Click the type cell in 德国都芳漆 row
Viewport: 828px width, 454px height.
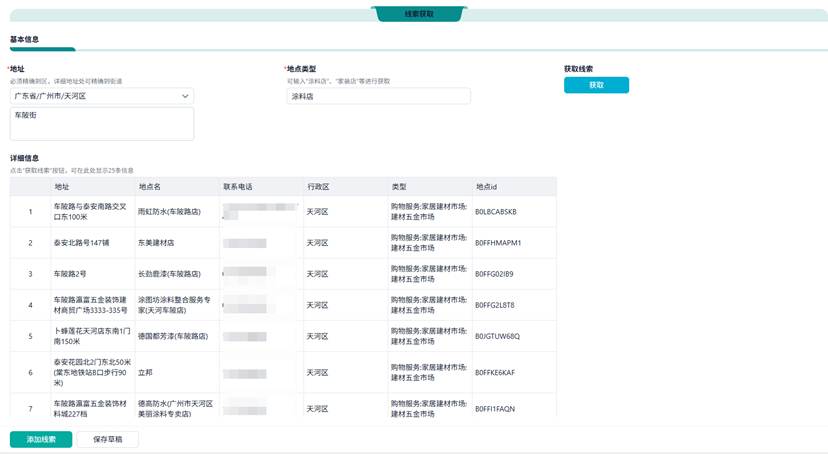pos(429,336)
